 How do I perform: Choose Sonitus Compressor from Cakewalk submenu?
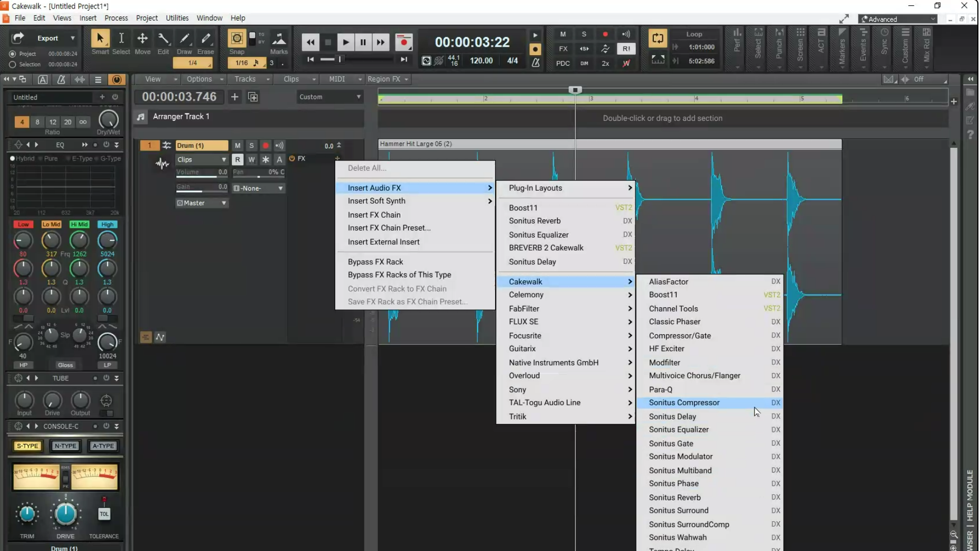coord(709,403)
